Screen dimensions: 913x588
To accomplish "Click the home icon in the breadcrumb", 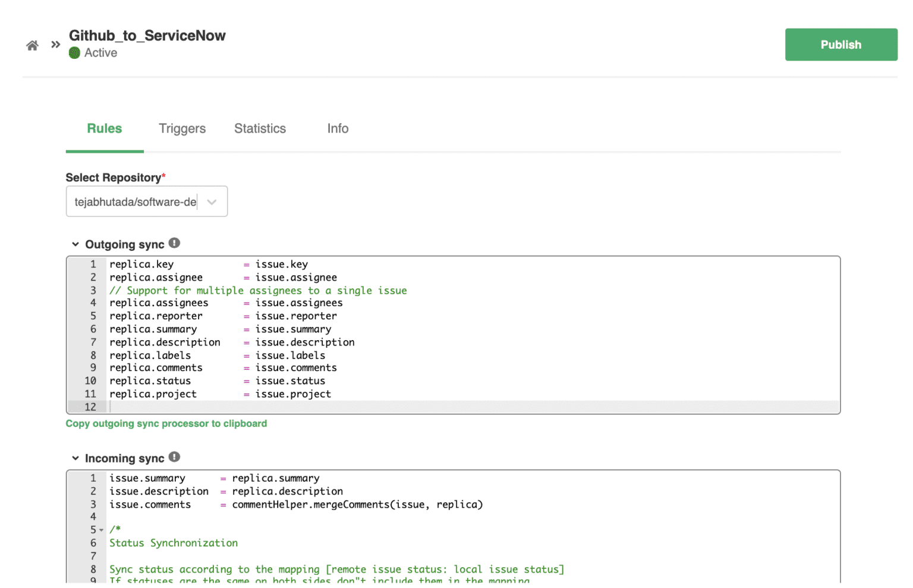I will pyautogui.click(x=32, y=45).
